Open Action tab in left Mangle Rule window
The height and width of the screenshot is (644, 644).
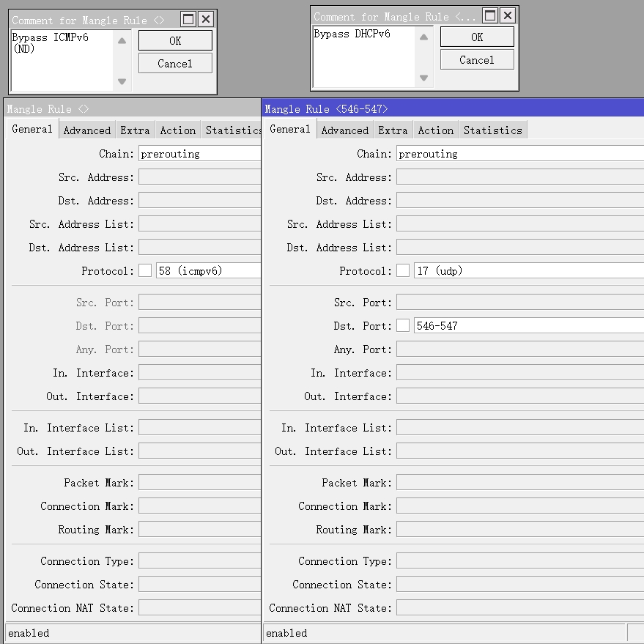tap(178, 130)
